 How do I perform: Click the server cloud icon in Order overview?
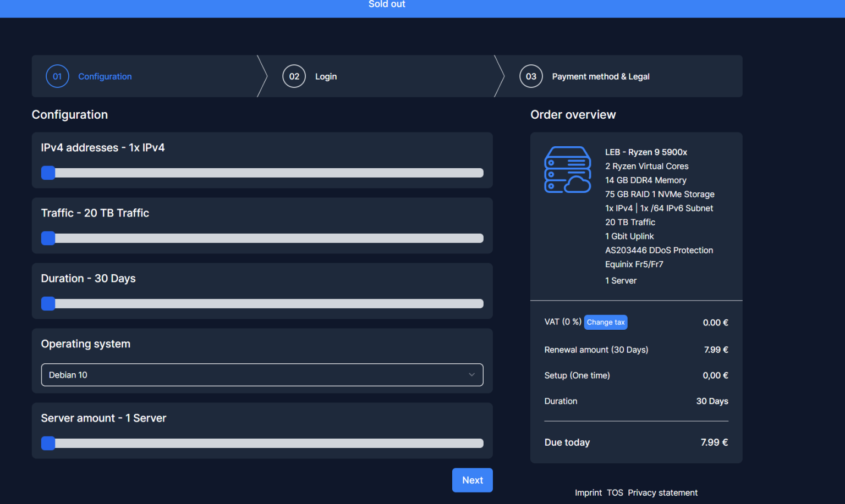567,169
